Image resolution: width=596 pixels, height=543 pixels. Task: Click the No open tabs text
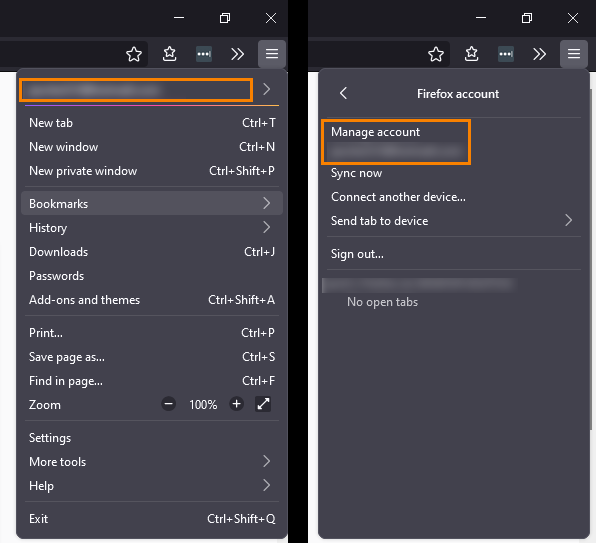(382, 302)
